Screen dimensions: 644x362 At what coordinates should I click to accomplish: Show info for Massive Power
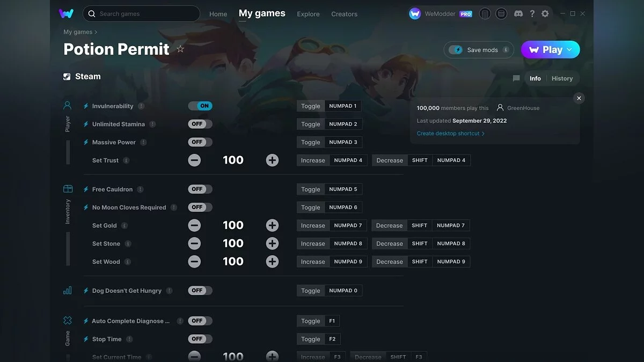click(143, 143)
